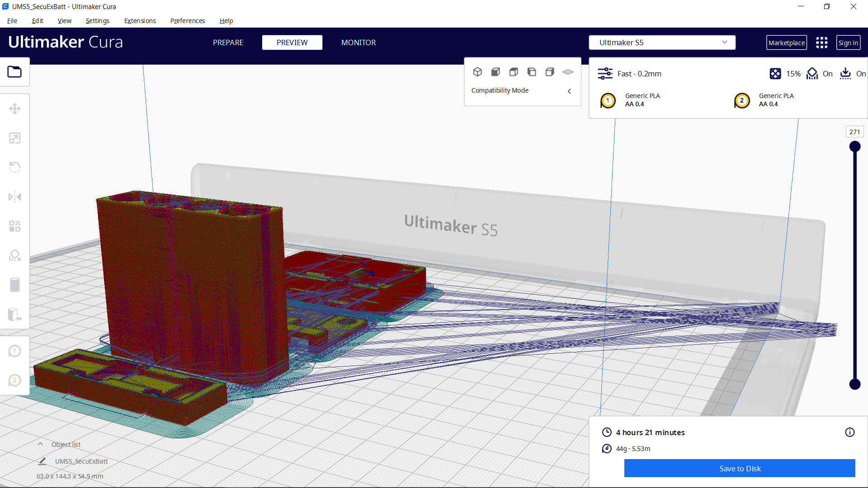
Task: Open file with the folder icon
Action: click(14, 72)
